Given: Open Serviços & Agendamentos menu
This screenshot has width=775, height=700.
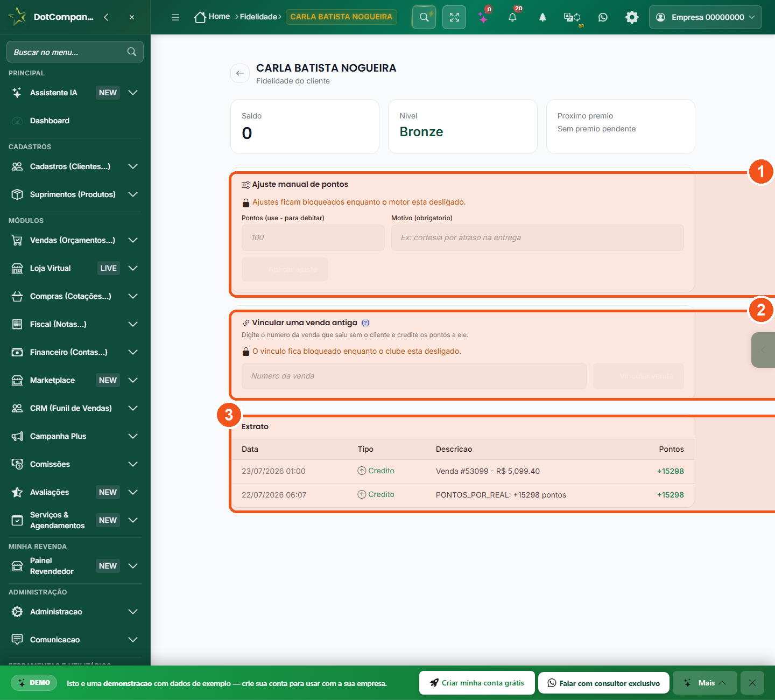Looking at the screenshot, I should coord(75,520).
